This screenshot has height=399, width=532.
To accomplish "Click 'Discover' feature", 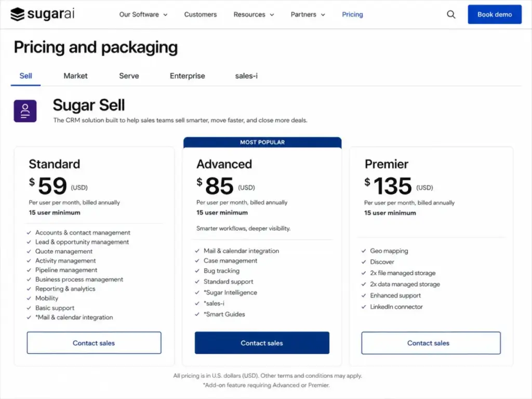I will coord(382,262).
